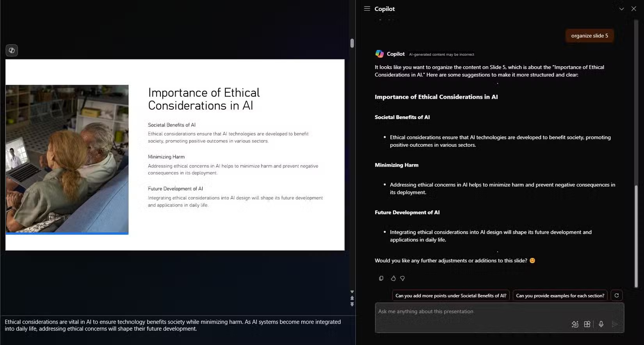644x345 pixels.
Task: Copy the Copilot response
Action: point(381,278)
